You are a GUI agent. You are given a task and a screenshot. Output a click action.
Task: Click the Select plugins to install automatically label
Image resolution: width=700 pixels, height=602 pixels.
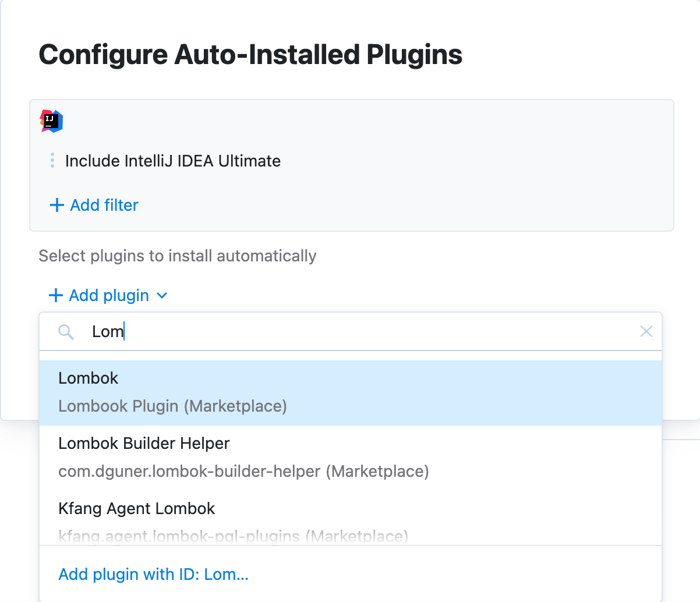tap(178, 256)
